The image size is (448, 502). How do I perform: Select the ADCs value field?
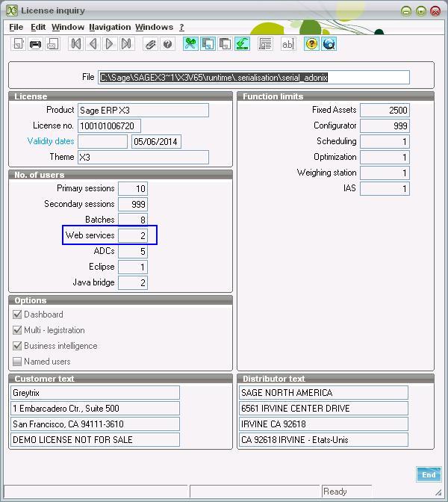133,251
